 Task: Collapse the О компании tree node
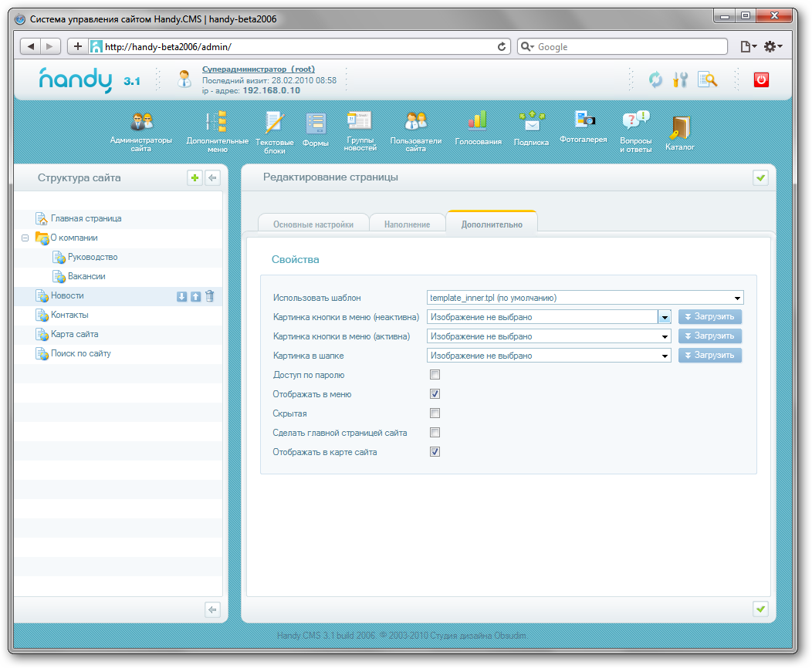point(25,238)
